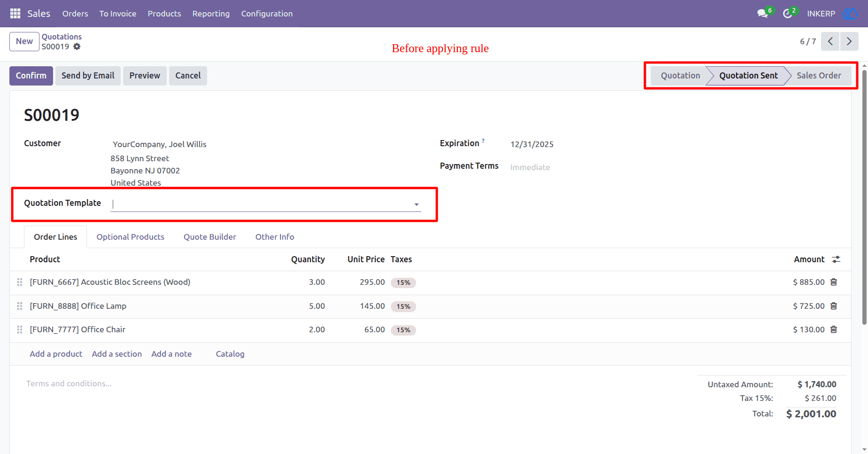
Task: Open the Catalog link
Action: coord(230,354)
